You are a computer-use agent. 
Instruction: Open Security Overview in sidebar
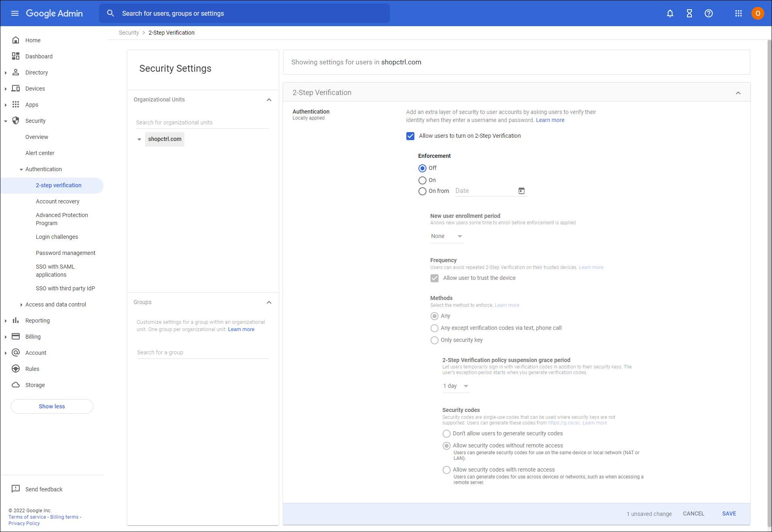pyautogui.click(x=37, y=137)
